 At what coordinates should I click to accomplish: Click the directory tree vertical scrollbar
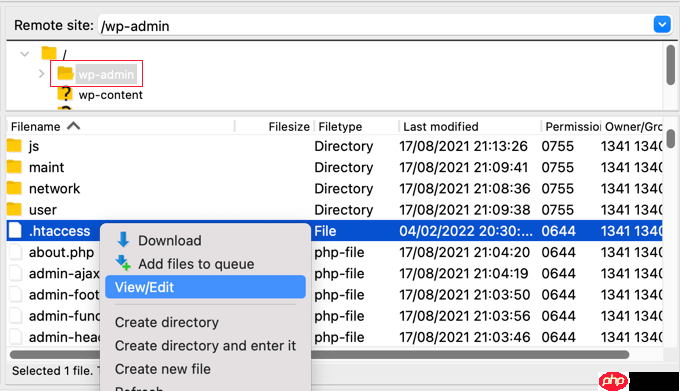pyautogui.click(x=670, y=65)
